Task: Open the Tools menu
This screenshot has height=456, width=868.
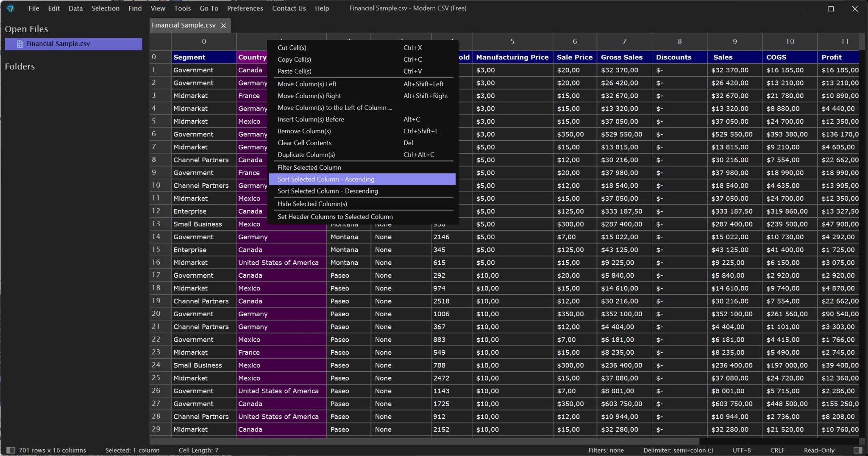Action: tap(182, 8)
